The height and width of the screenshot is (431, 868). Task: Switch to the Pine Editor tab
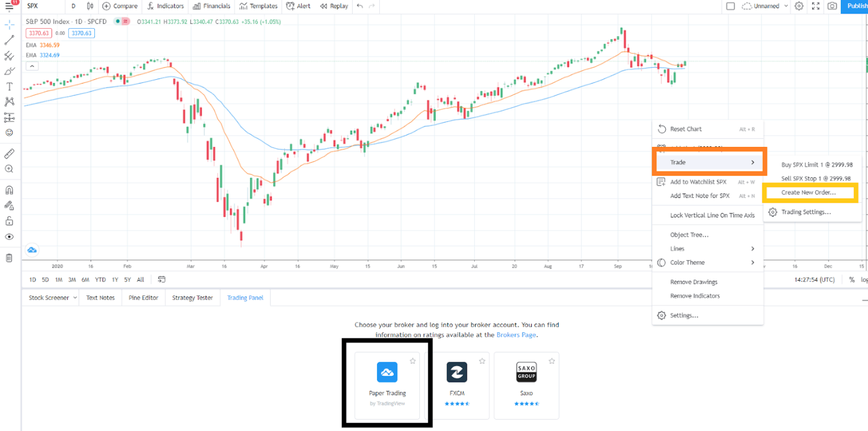(x=143, y=298)
